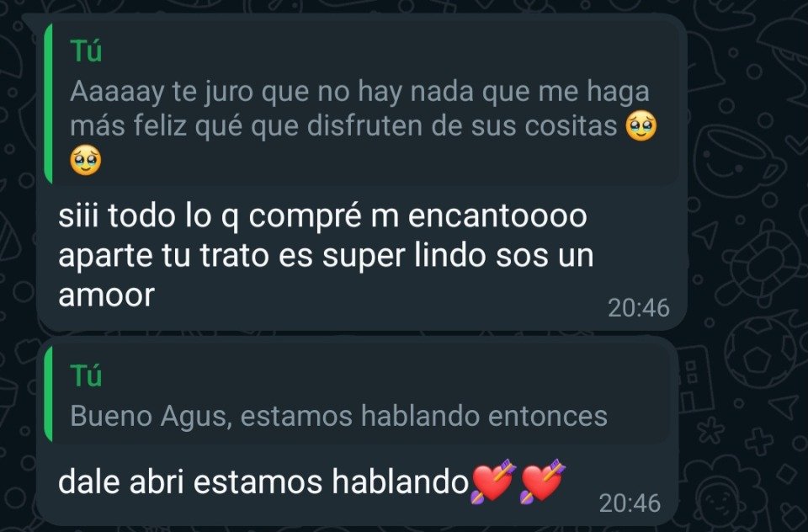The height and width of the screenshot is (532, 808).
Task: Tap the second heart with arrow emoji
Action: (543, 481)
